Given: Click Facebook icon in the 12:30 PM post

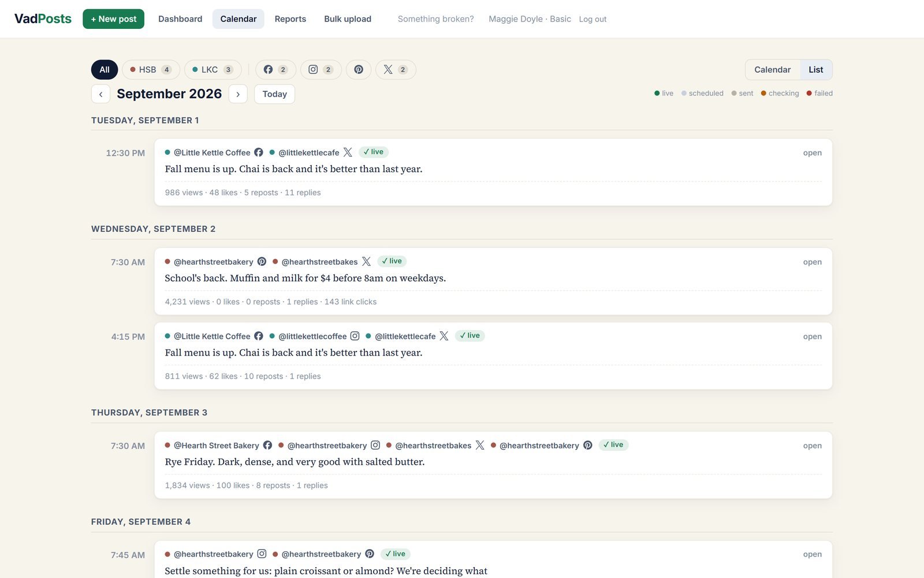Looking at the screenshot, I should pyautogui.click(x=259, y=153).
